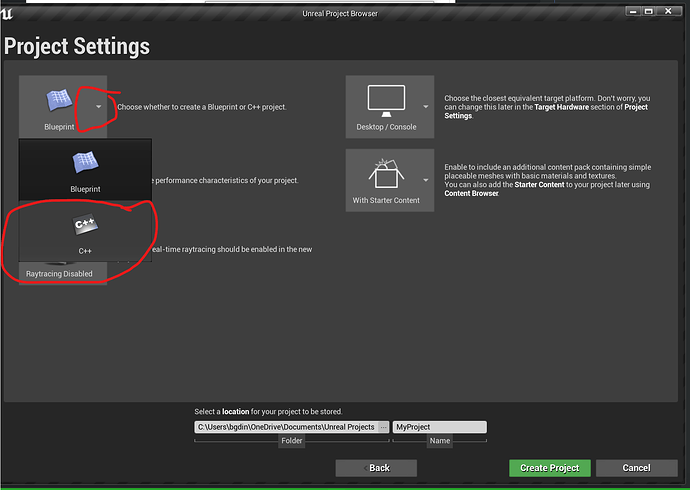Click the 'Name' label under the name field
This screenshot has height=490, width=690.
point(440,441)
